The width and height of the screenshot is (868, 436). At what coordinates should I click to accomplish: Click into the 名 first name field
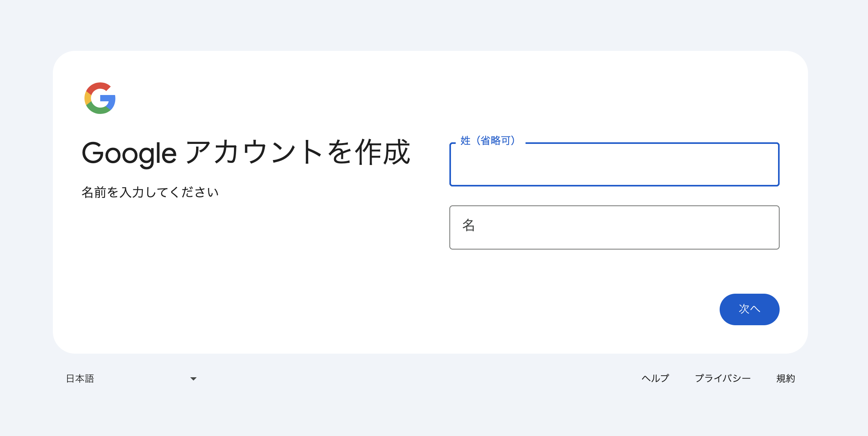click(x=614, y=227)
